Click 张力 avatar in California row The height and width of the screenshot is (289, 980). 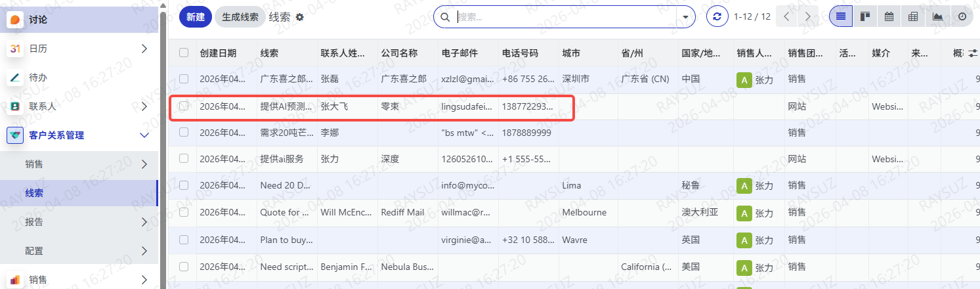pyautogui.click(x=744, y=267)
